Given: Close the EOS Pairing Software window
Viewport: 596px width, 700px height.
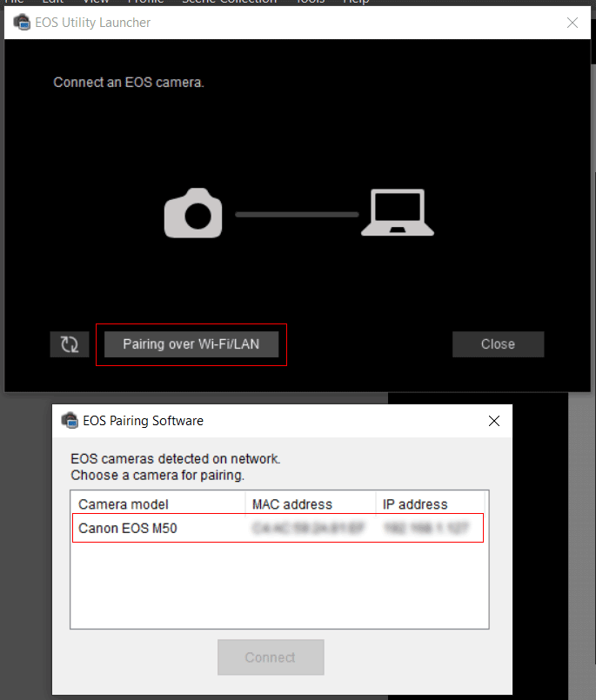Looking at the screenshot, I should (493, 421).
